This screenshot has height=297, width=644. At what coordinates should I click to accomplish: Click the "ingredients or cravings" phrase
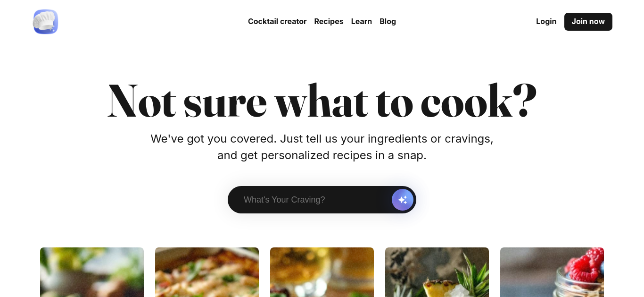430,139
